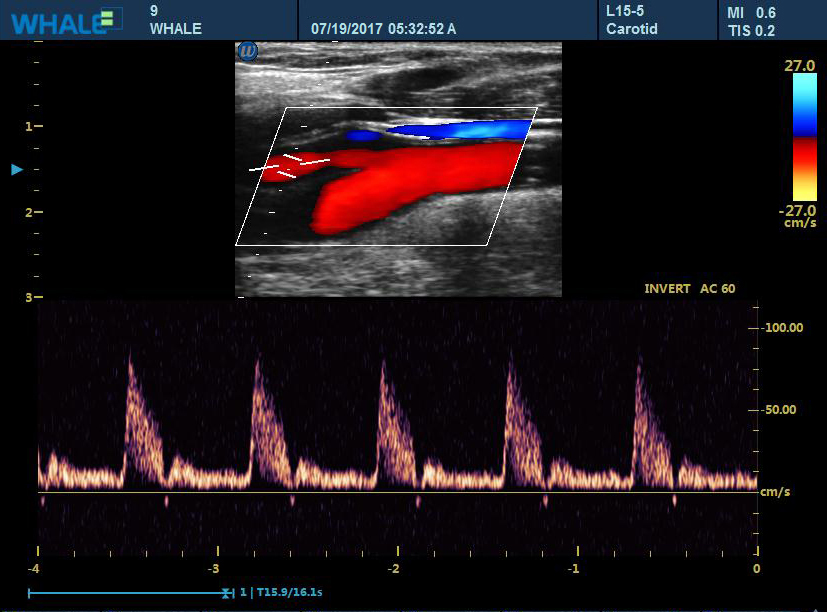
Task: Click the cine loop progress bar
Action: pyautogui.click(x=130, y=593)
